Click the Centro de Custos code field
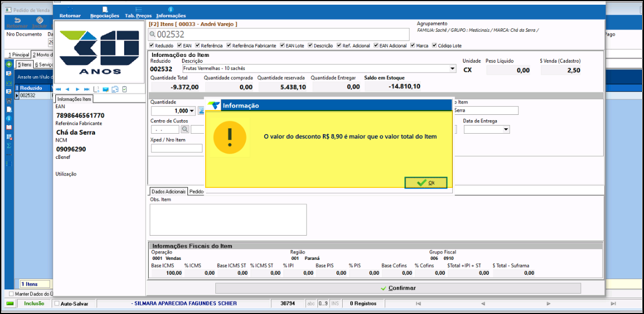This screenshot has height=314, width=644. 165,129
